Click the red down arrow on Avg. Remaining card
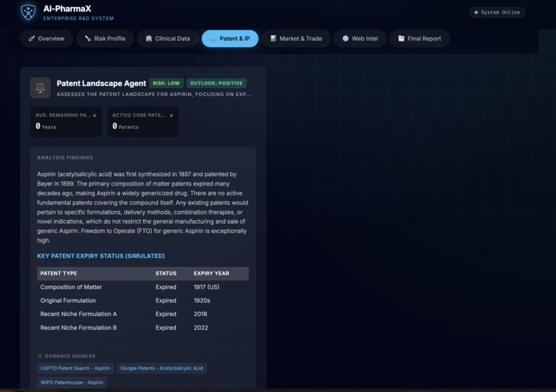This screenshot has height=392, width=556. tap(95, 115)
